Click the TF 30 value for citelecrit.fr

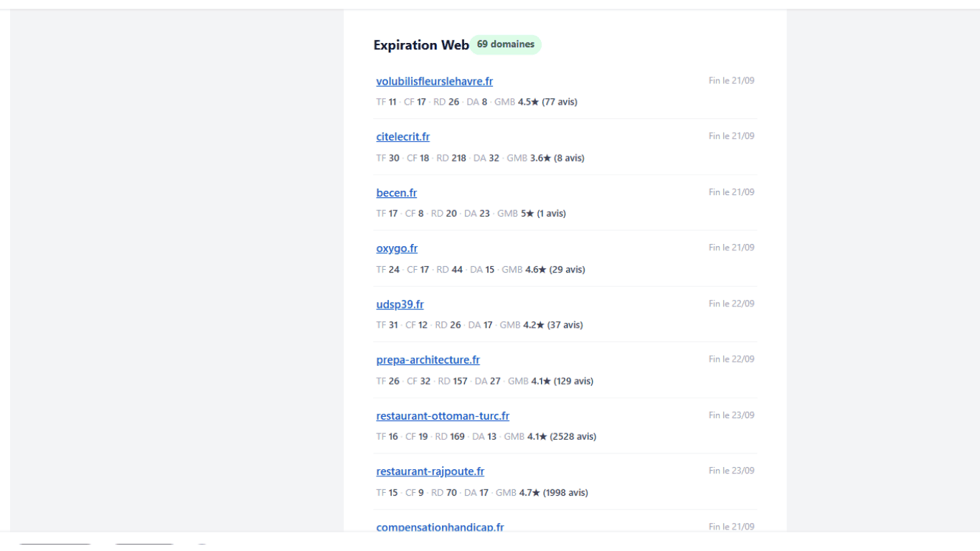(x=388, y=158)
